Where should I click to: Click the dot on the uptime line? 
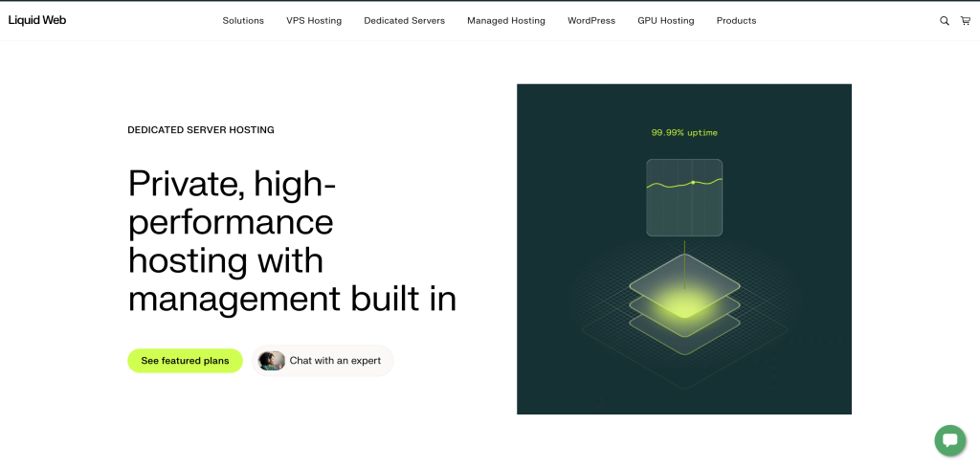point(693,182)
